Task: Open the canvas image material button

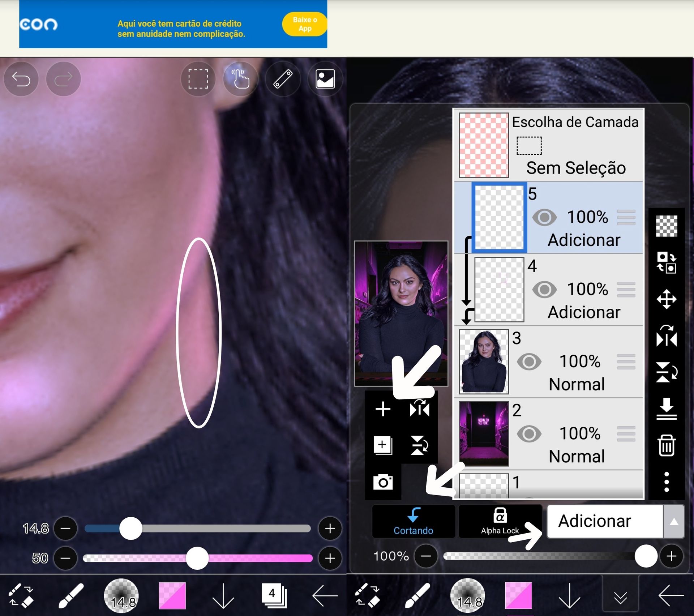Action: (x=325, y=79)
